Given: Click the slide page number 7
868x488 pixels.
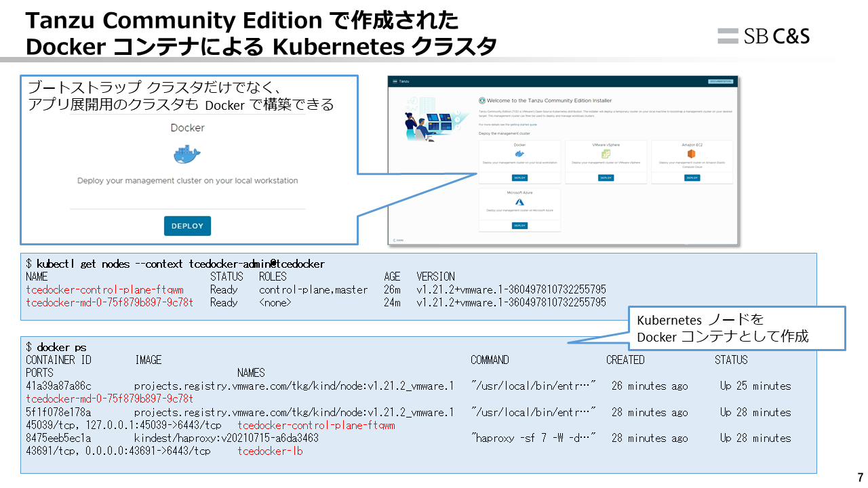Looking at the screenshot, I should pos(861,476).
